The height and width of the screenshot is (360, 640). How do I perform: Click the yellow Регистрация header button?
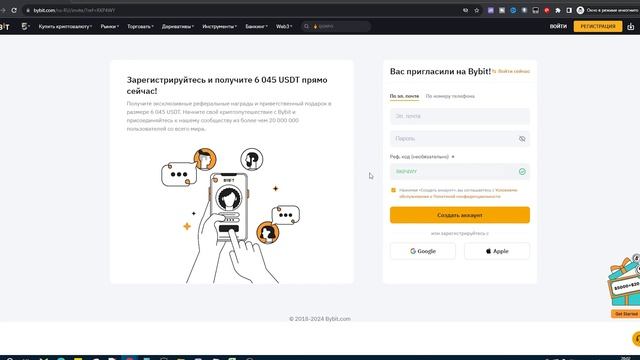point(598,26)
